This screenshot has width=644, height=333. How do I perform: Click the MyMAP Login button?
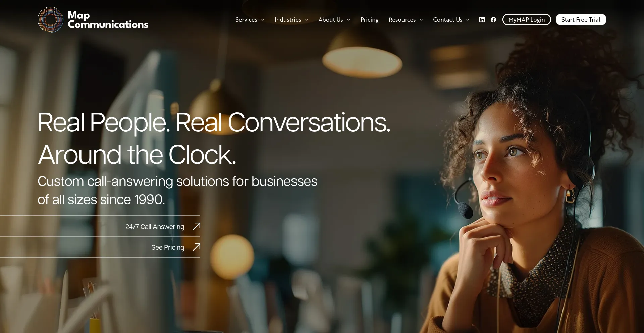click(527, 20)
